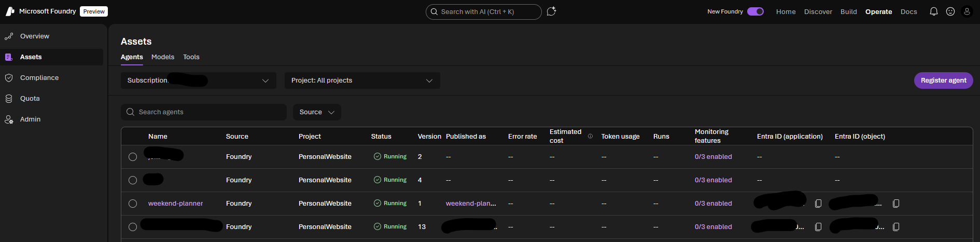980x242 pixels.
Task: Click the Project column header
Action: [x=310, y=137]
